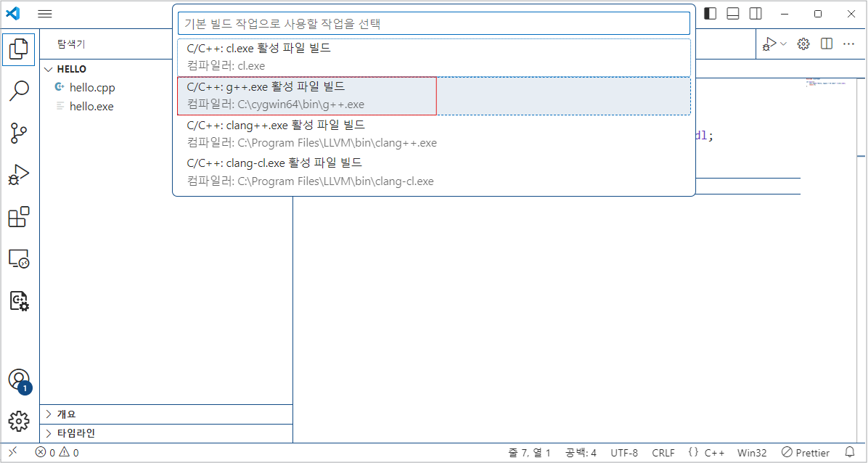
Task: Open the Source Control view
Action: [20, 133]
